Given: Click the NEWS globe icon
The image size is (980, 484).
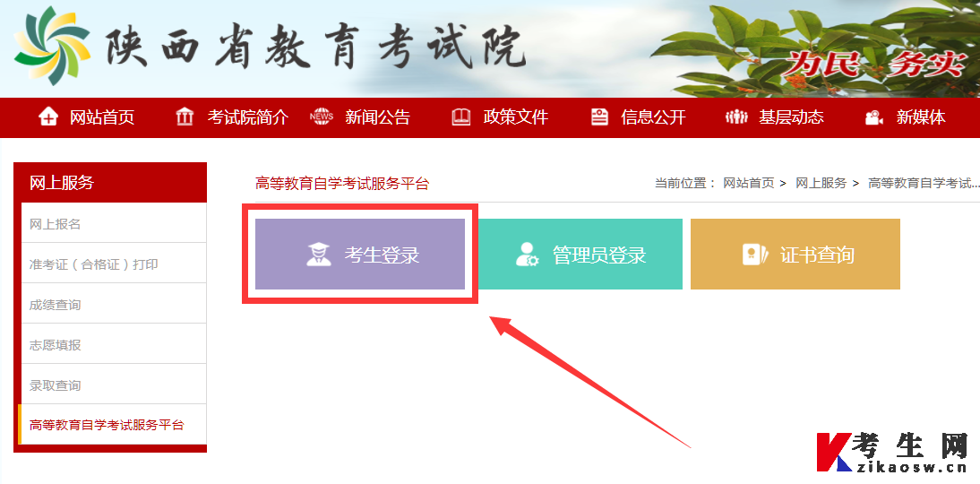Looking at the screenshot, I should (322, 117).
